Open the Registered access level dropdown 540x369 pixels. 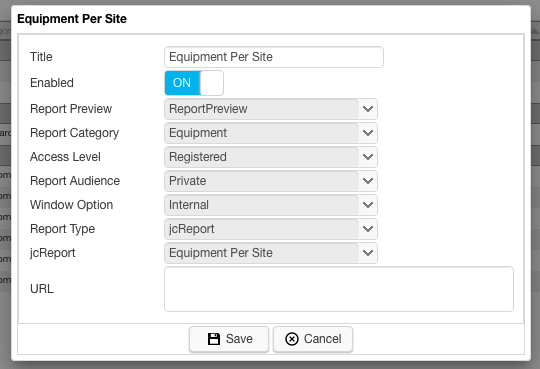(x=271, y=157)
